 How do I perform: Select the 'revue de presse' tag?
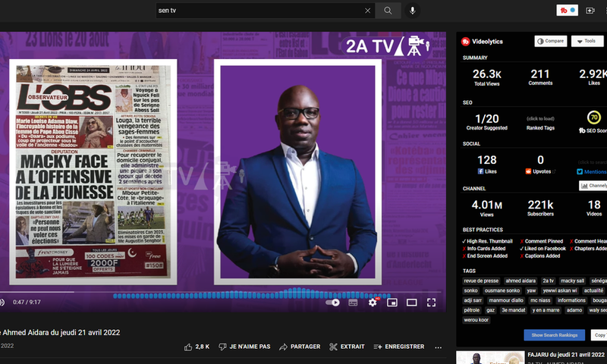[x=481, y=281]
